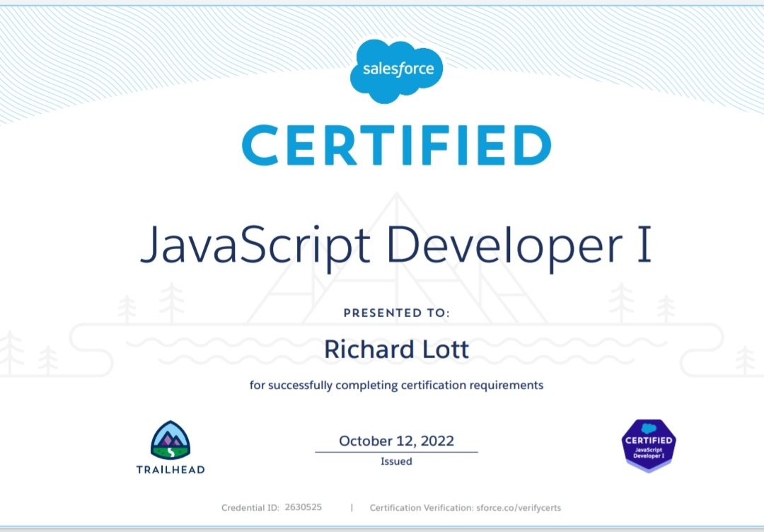Image resolution: width=764 pixels, height=532 pixels.
Task: Click the large CERTIFIED heading
Action: (396, 145)
